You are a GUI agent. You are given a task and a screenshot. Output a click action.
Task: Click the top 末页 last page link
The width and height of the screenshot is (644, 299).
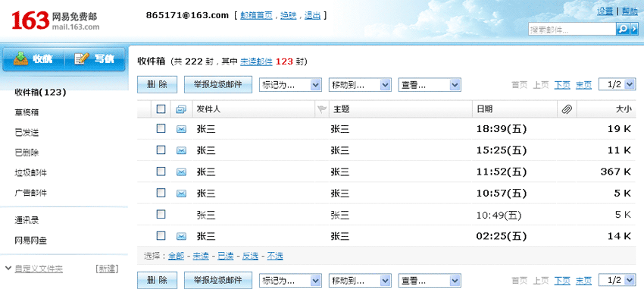(583, 85)
